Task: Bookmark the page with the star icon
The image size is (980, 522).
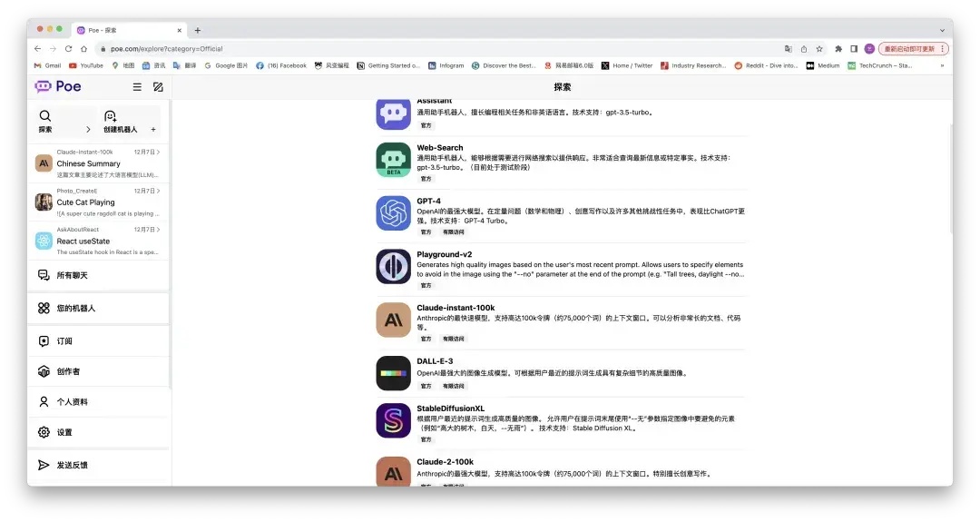Action: [x=819, y=49]
